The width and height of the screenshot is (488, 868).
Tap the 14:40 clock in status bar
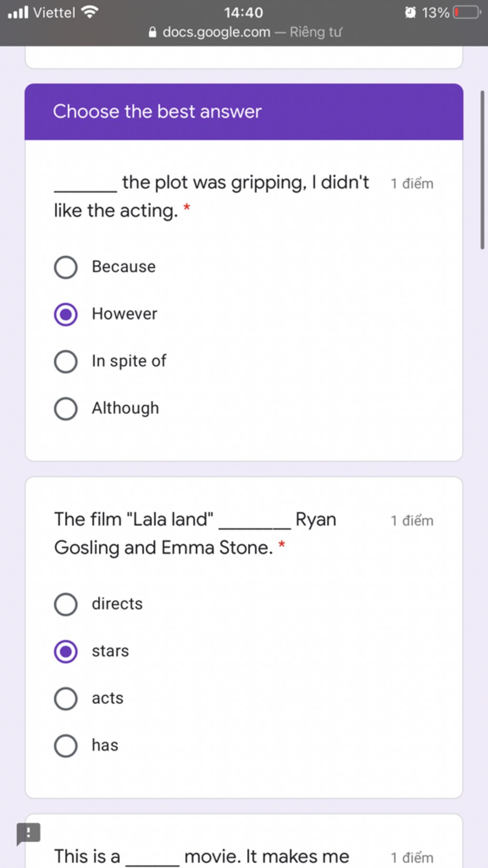click(x=244, y=12)
